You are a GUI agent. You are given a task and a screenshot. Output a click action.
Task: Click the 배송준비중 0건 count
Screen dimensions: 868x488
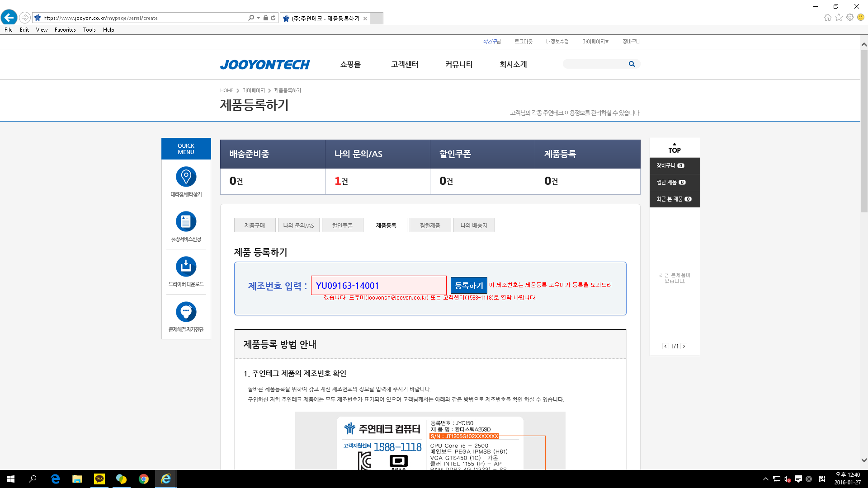236,181
